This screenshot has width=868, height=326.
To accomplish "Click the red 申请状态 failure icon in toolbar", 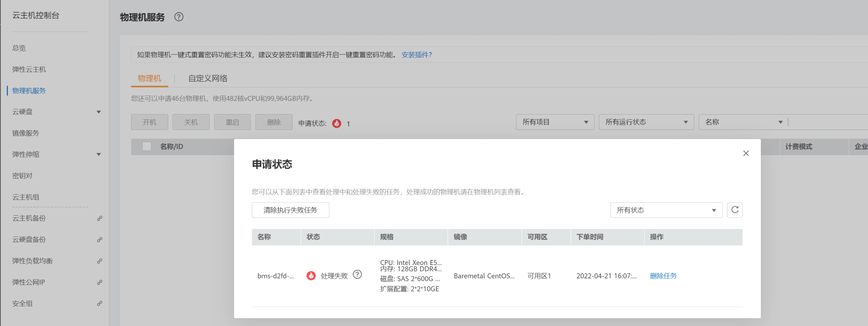I will pyautogui.click(x=336, y=123).
